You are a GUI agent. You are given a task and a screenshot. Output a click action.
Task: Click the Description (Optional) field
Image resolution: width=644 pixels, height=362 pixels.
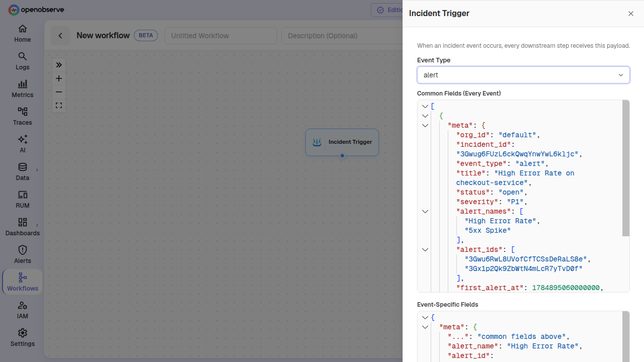pyautogui.click(x=342, y=36)
